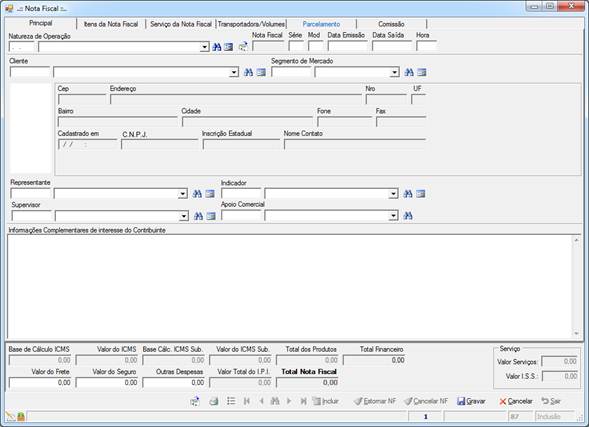The width and height of the screenshot is (589, 427).
Task: Open Cliente register form icon
Action: (261, 72)
